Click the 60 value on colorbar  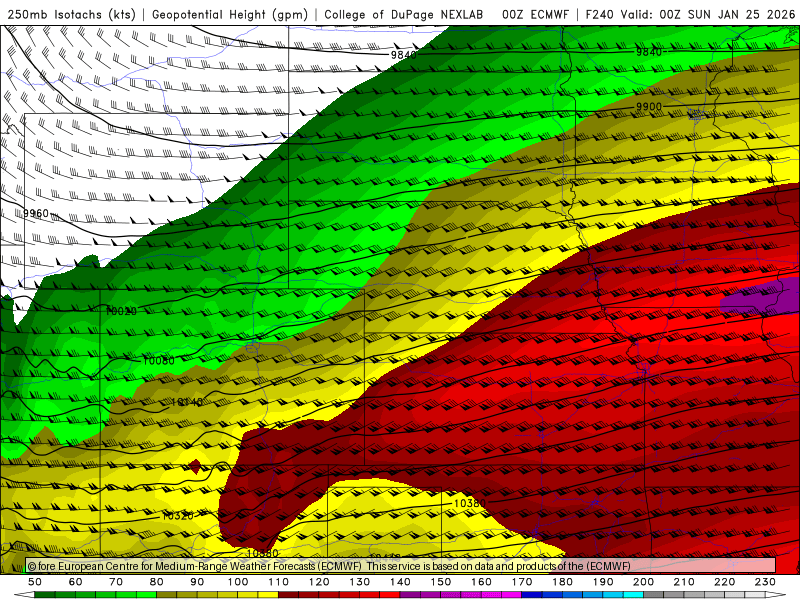tap(76, 582)
